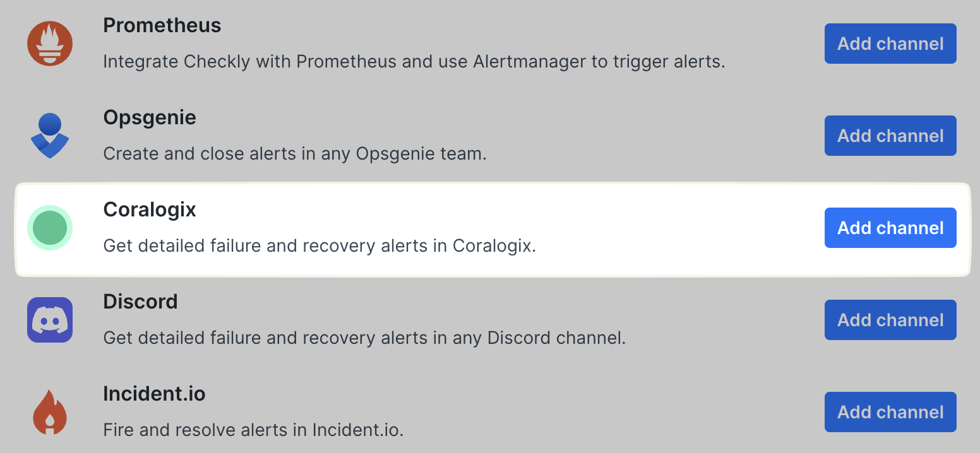Add channel for Opsgenie
980x453 pixels.
[x=890, y=135]
